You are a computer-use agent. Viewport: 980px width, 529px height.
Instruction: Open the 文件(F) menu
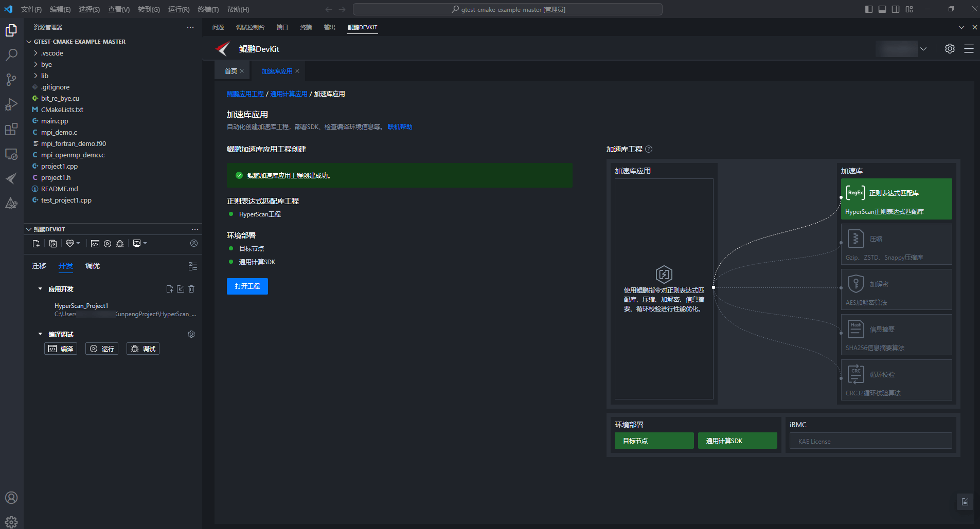click(31, 9)
